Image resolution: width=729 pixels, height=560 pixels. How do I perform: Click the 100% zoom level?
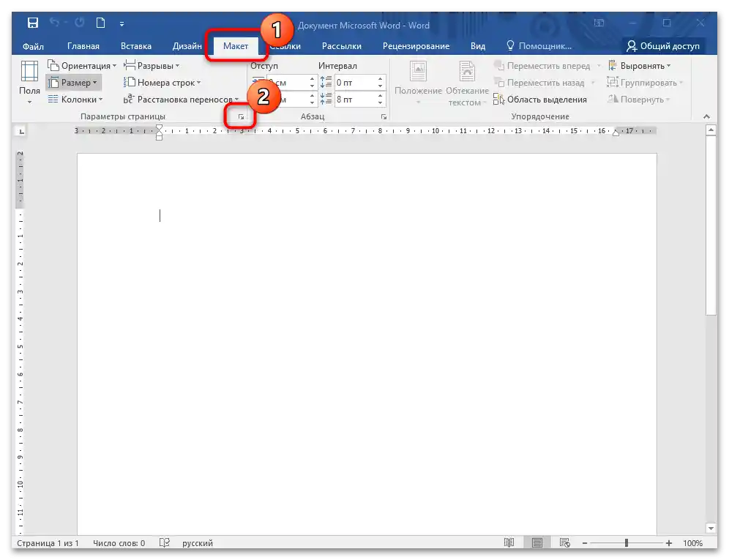click(692, 543)
